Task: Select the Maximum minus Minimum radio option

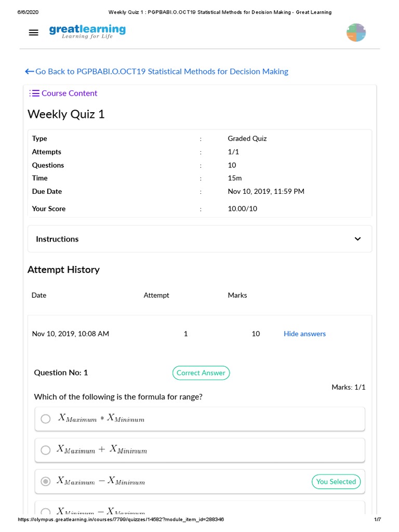Action: (46, 482)
